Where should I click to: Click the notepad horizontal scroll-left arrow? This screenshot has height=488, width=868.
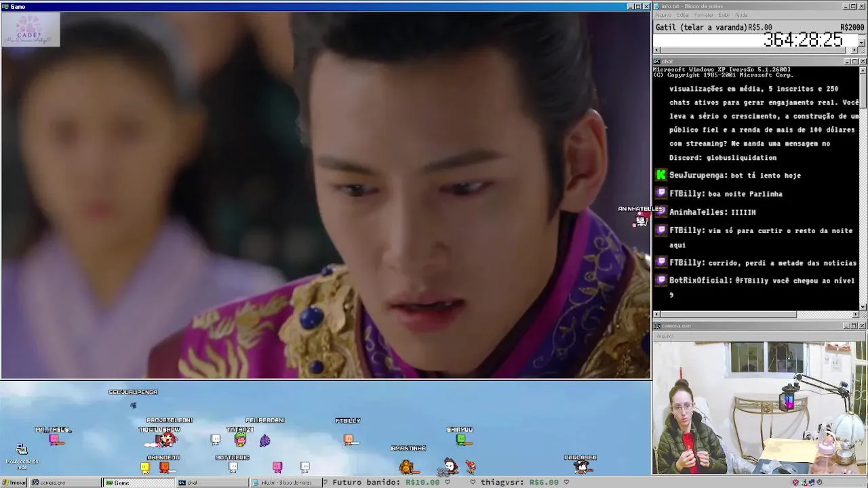pos(656,50)
